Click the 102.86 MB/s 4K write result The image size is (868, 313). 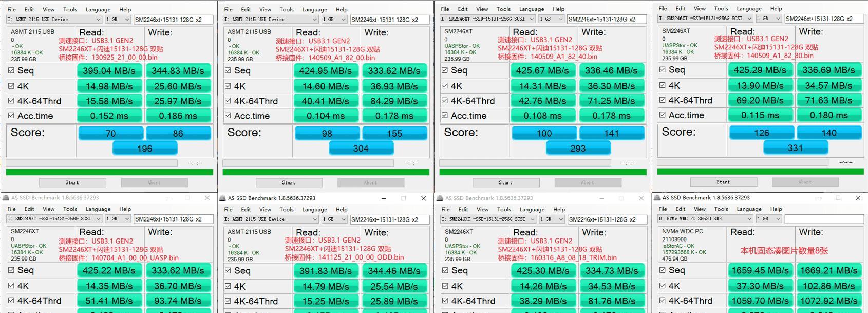pyautogui.click(x=829, y=286)
